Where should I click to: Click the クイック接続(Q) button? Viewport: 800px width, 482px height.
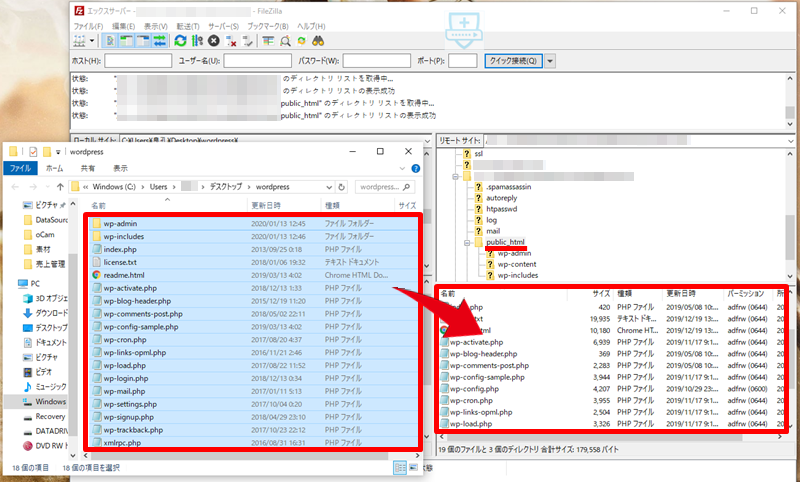point(513,61)
